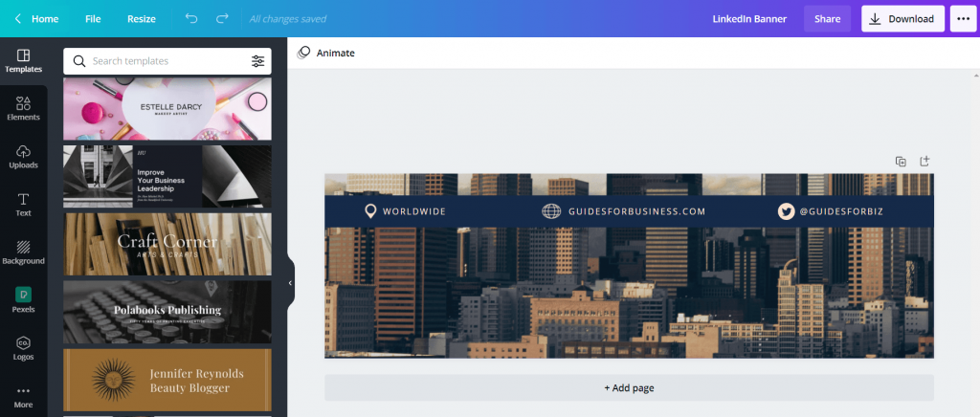The image size is (980, 417).
Task: Click the Redo arrow icon
Action: click(x=222, y=18)
